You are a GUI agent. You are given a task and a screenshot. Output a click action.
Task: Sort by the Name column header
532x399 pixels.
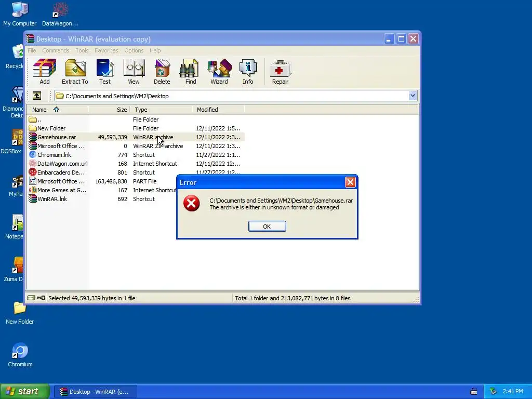[57, 110]
